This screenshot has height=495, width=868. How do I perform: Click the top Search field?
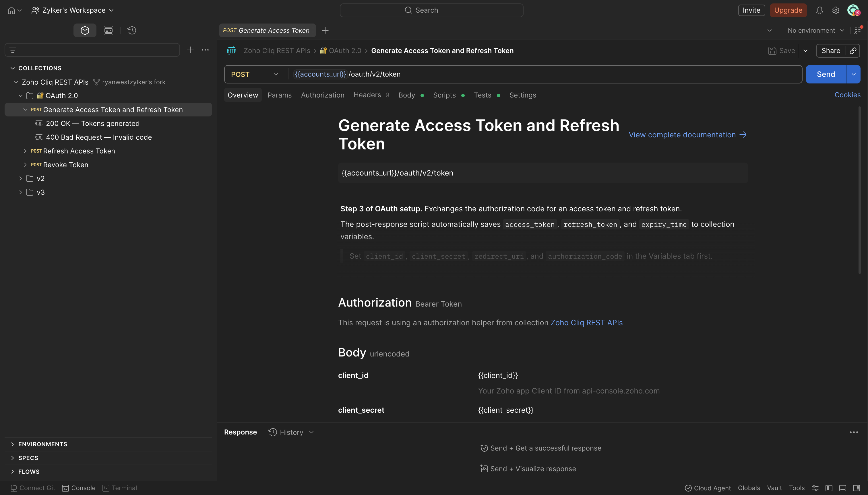(431, 10)
